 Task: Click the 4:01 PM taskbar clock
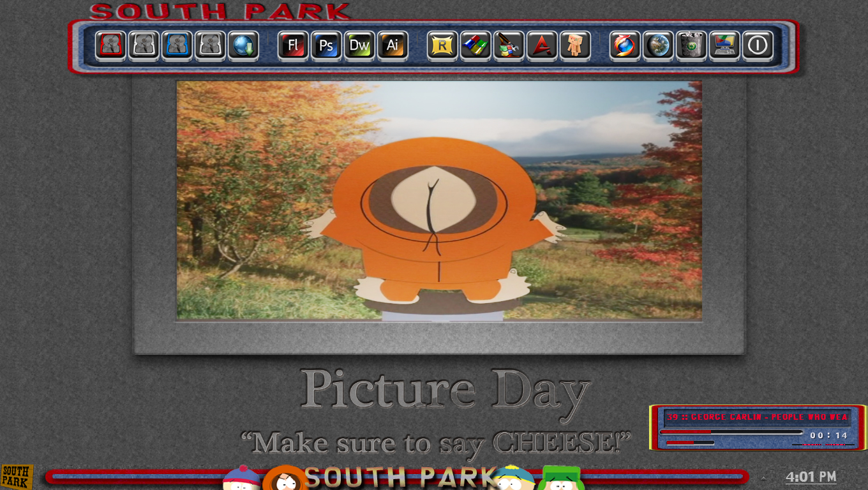[811, 477]
